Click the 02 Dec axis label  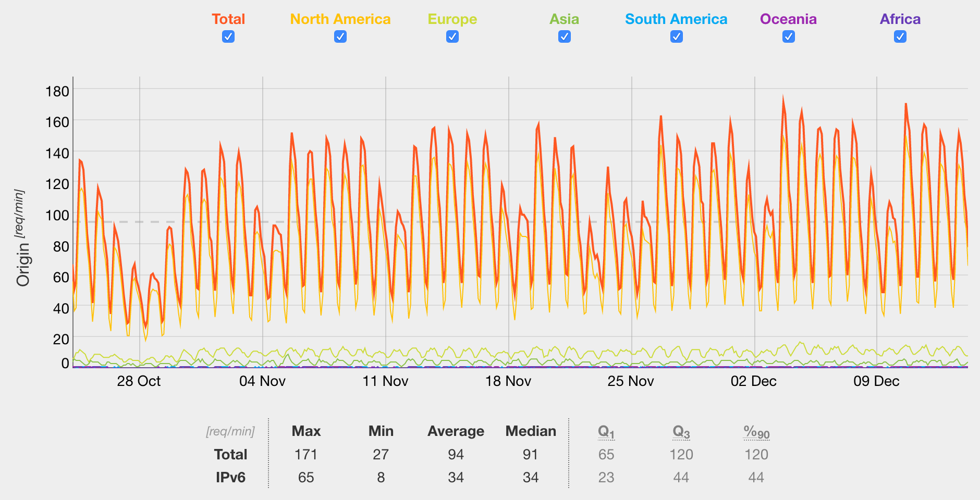point(754,381)
